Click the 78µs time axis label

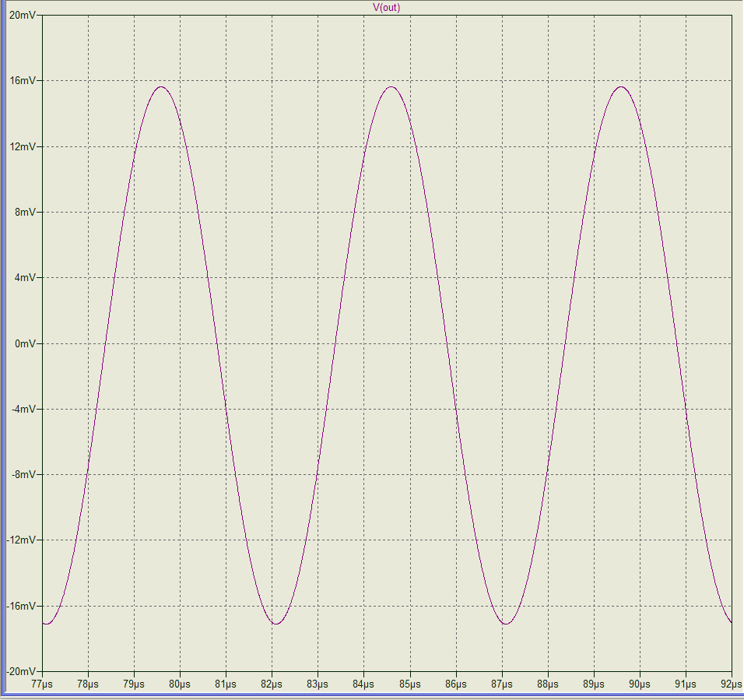[88, 684]
